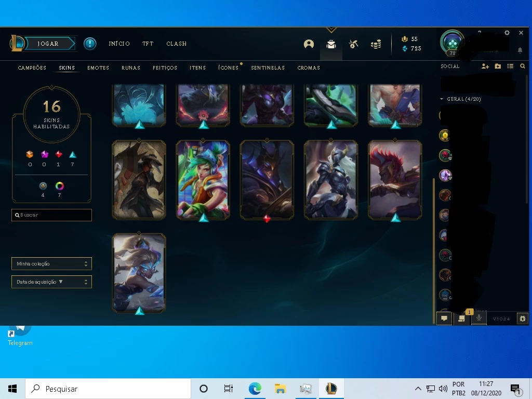
Task: Click the summoner profile avatar
Action: (453, 43)
